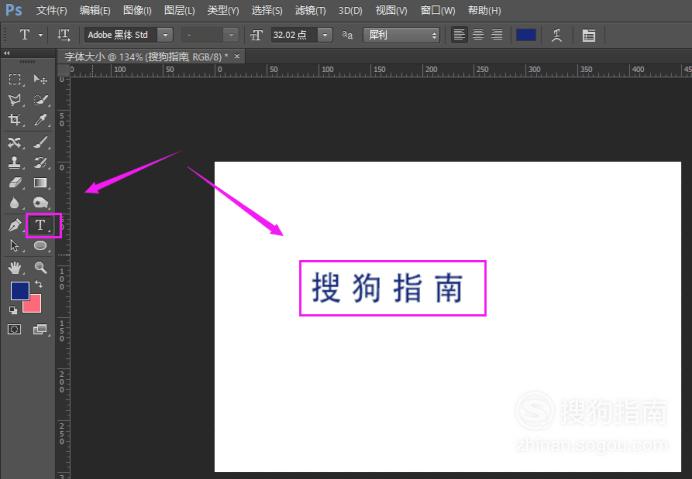
Task: Select the Polygonal Lasso tool
Action: (15, 100)
